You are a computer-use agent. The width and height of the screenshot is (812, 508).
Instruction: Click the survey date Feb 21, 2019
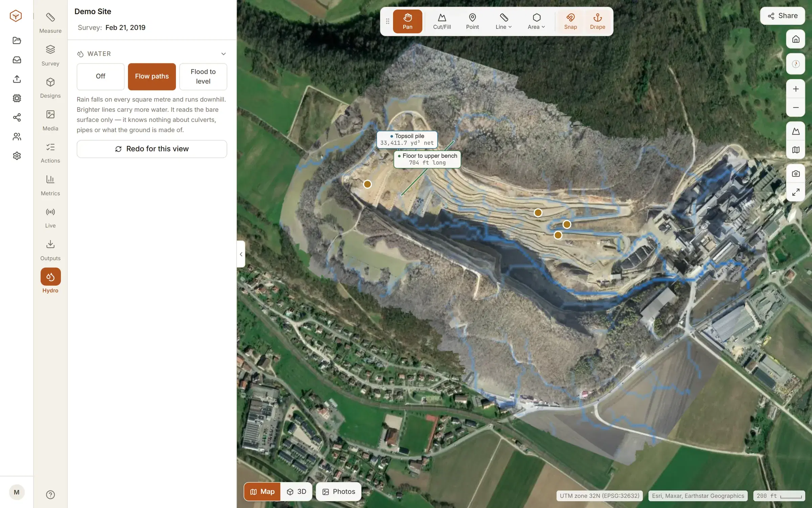pyautogui.click(x=125, y=27)
